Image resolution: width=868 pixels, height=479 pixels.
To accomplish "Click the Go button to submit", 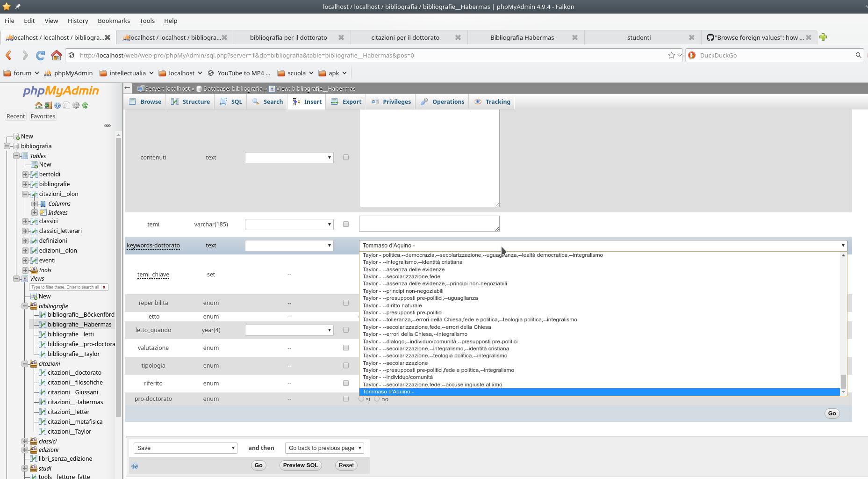I will click(258, 465).
